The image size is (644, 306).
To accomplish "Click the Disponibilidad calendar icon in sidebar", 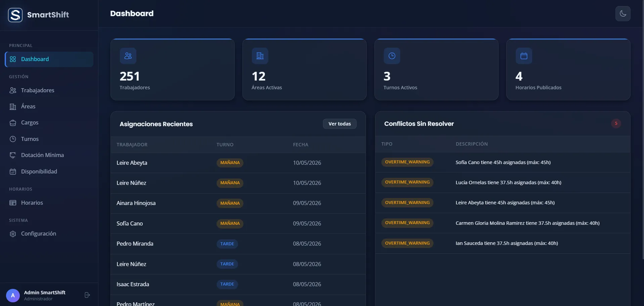I will pyautogui.click(x=13, y=171).
